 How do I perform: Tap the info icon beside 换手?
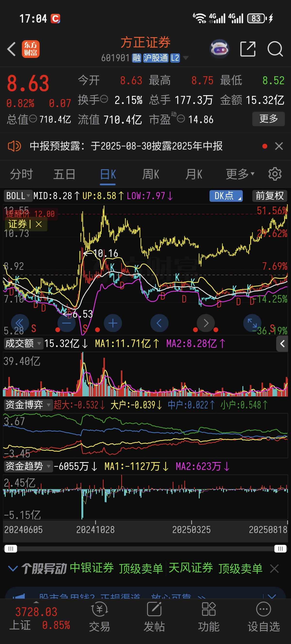[x=104, y=99]
